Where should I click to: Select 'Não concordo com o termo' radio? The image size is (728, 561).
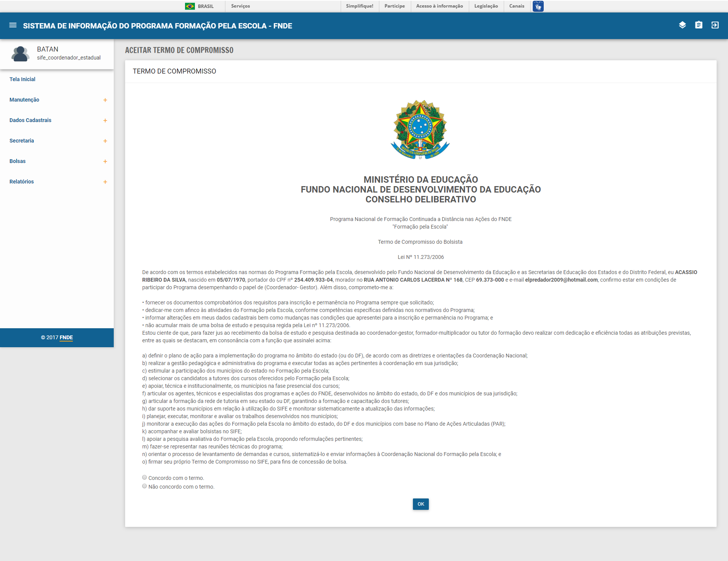[144, 486]
